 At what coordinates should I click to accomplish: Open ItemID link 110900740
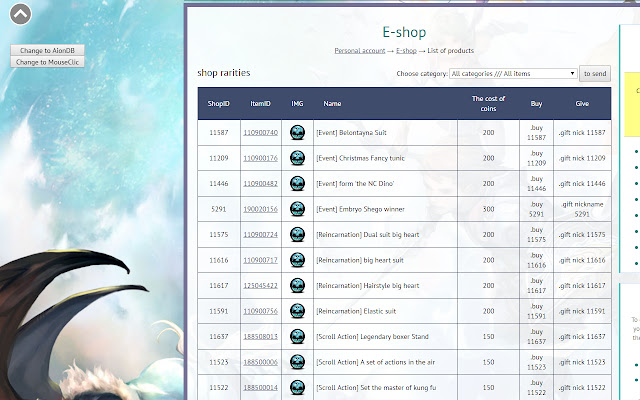pyautogui.click(x=260, y=133)
